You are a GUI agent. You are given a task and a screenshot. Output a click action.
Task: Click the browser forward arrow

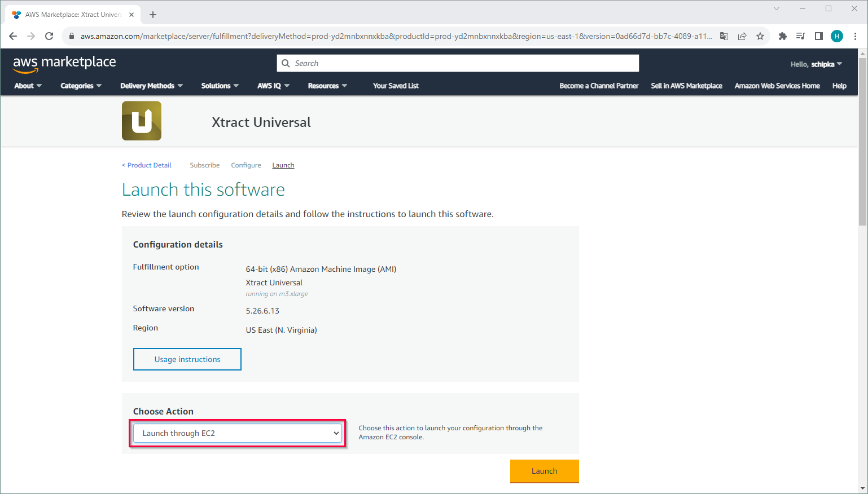31,36
